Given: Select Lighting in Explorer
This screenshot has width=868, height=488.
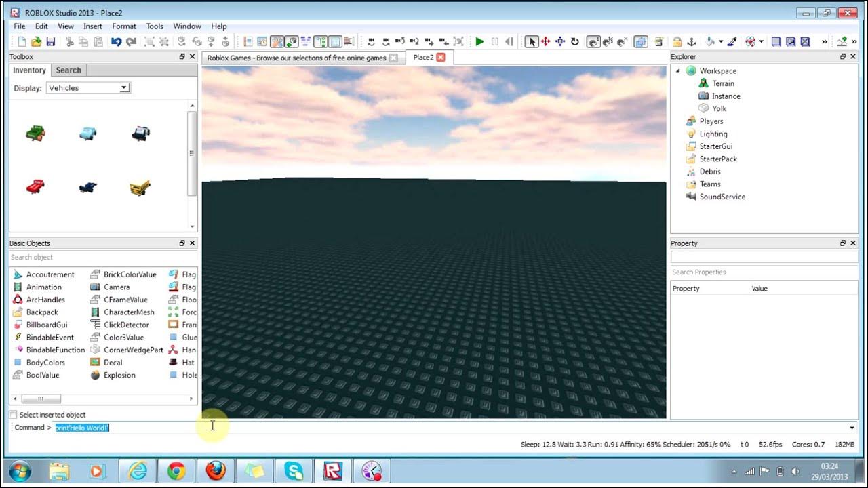Looking at the screenshot, I should point(713,134).
